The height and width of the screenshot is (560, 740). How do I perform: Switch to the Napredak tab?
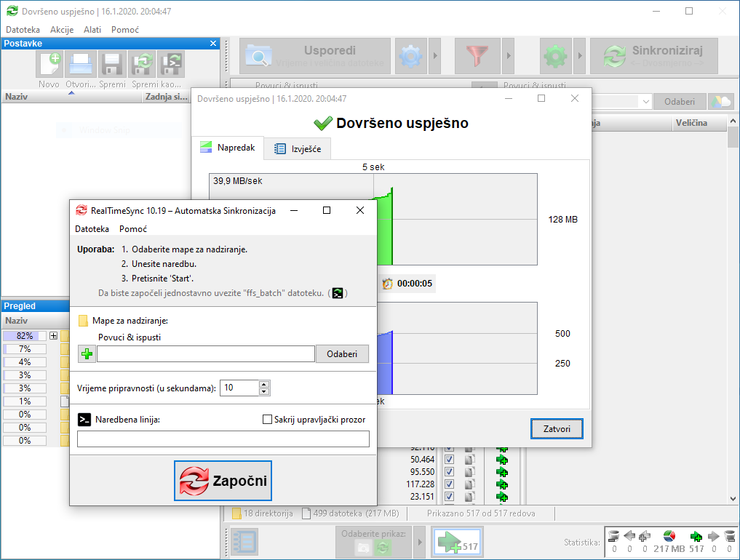click(228, 148)
